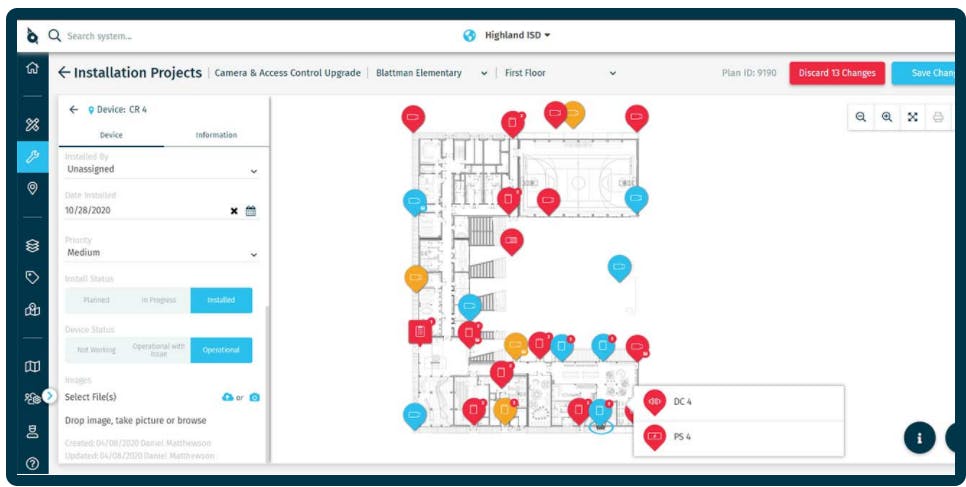966x487 pixels.
Task: Click the fit-to-screen expand icon
Action: [x=912, y=117]
